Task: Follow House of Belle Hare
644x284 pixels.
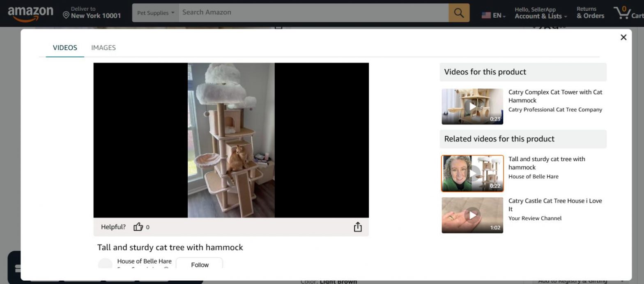Action: [200, 264]
